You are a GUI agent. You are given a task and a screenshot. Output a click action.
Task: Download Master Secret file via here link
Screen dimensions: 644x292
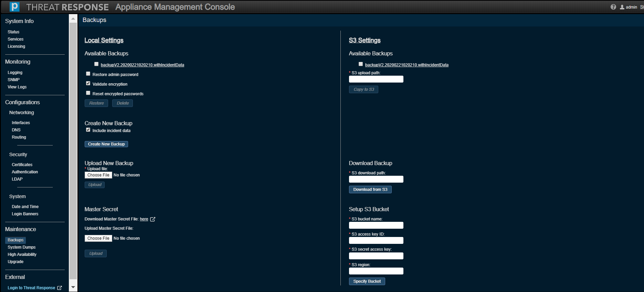(144, 219)
